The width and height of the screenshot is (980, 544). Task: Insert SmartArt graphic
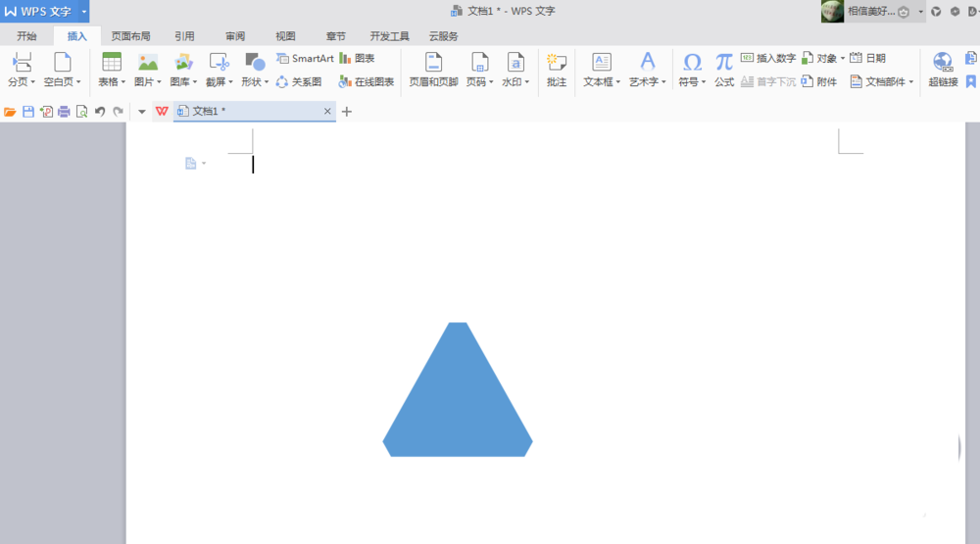pyautogui.click(x=305, y=58)
